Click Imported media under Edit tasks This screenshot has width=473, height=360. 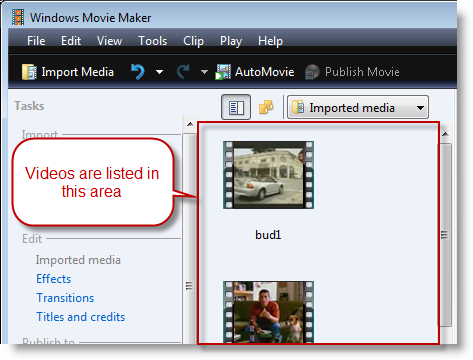click(78, 260)
